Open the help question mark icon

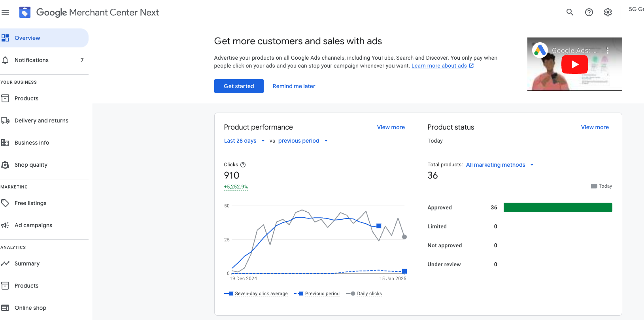(x=589, y=12)
